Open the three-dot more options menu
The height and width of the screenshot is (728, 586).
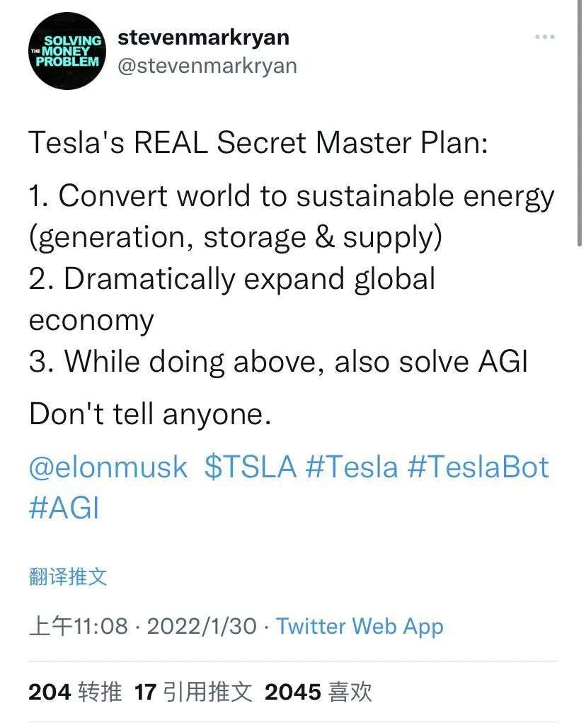(x=545, y=37)
